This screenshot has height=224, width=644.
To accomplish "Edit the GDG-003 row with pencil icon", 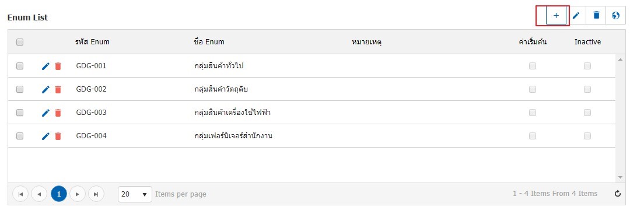I will pos(45,113).
